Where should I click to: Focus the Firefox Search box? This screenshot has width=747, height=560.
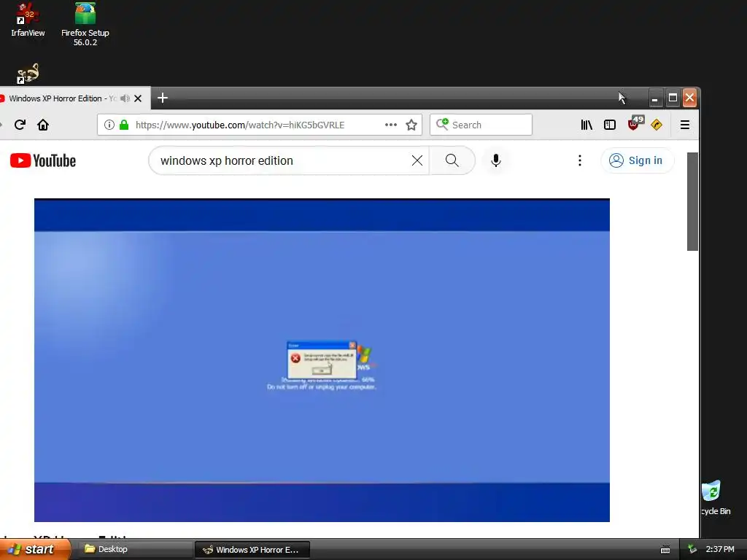coord(481,125)
